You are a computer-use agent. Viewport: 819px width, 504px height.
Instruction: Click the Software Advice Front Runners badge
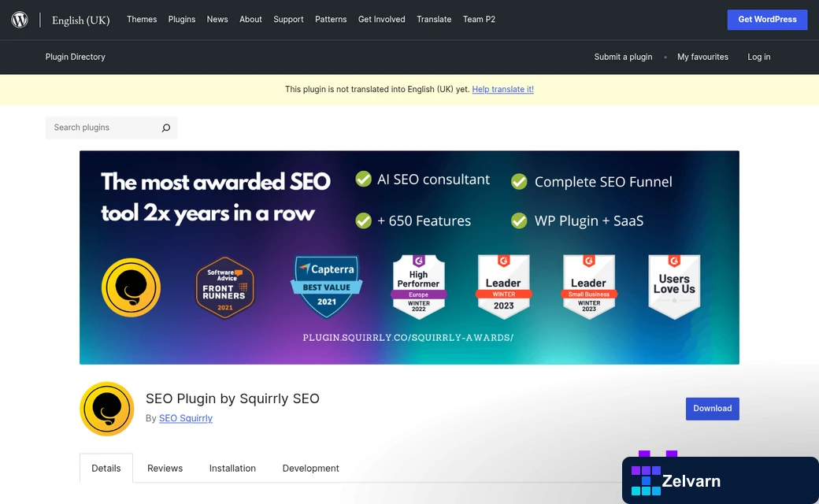pos(225,287)
